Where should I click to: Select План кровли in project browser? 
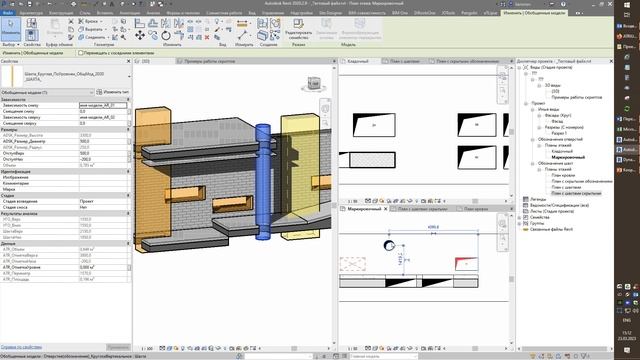click(563, 175)
